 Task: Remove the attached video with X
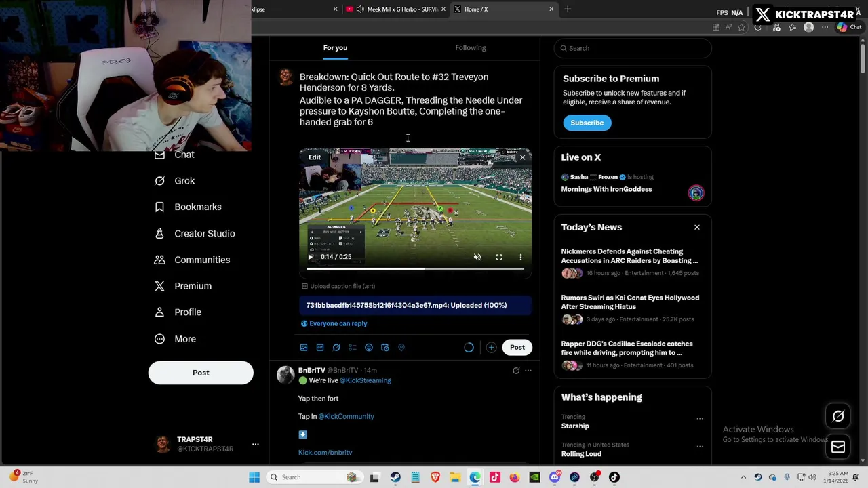pyautogui.click(x=522, y=157)
